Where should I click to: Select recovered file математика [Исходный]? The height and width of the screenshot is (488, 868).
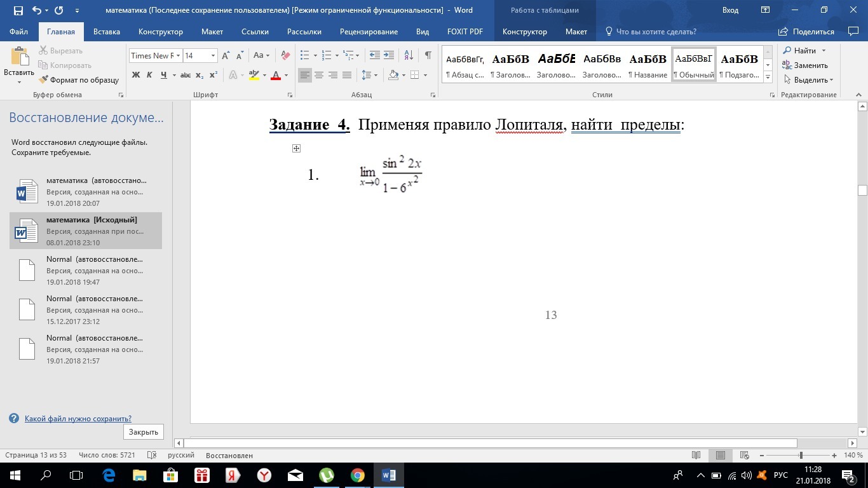coord(86,231)
